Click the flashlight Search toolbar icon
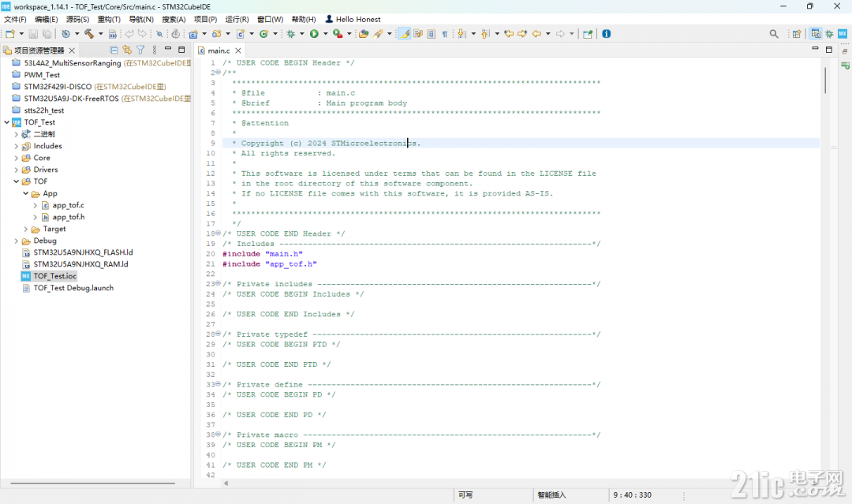 tap(378, 34)
